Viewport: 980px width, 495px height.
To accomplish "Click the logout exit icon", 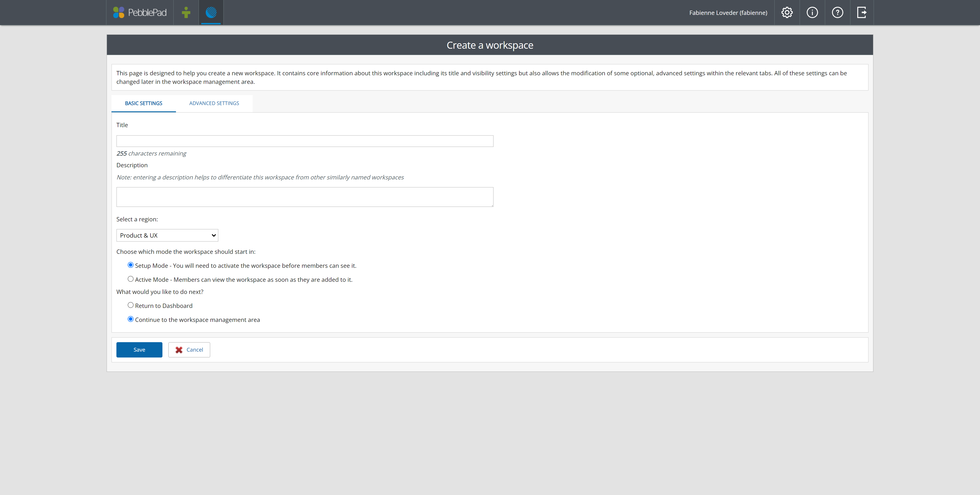I will [x=862, y=13].
